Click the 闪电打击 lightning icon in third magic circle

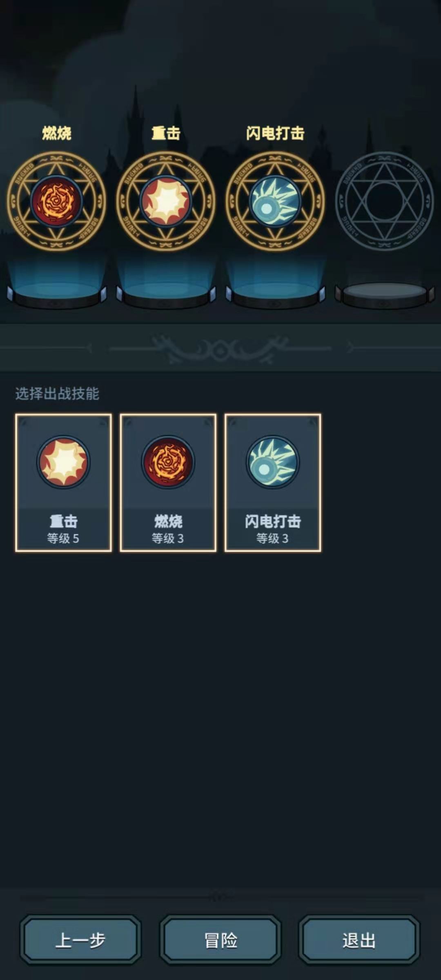(275, 201)
